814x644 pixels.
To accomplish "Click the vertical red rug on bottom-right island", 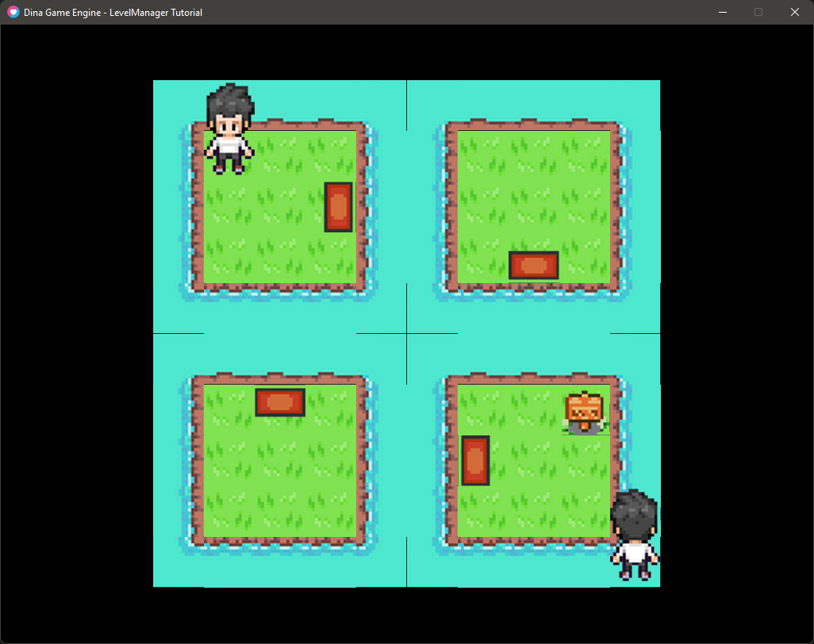I will [x=475, y=460].
